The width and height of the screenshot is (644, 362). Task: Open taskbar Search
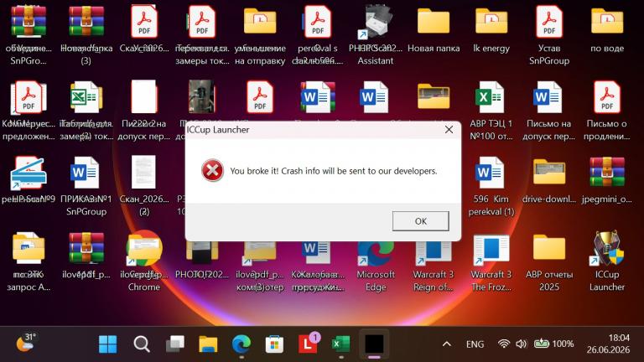coord(141,344)
